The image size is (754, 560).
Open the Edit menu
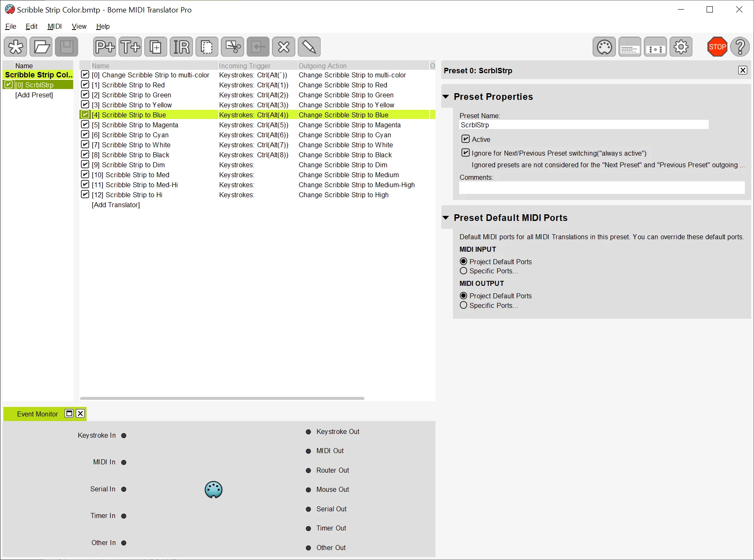(x=32, y=26)
